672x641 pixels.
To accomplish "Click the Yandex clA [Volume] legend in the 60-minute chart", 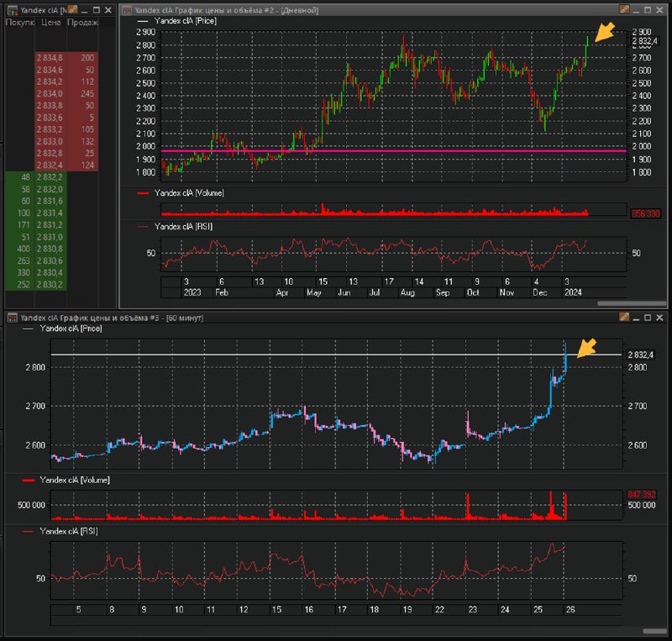I will click(75, 480).
